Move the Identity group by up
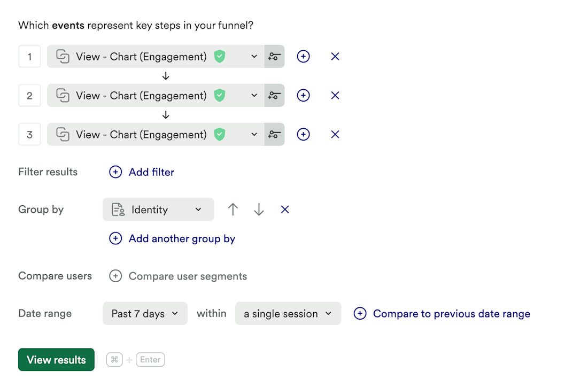This screenshot has height=387, width=588. tap(233, 210)
